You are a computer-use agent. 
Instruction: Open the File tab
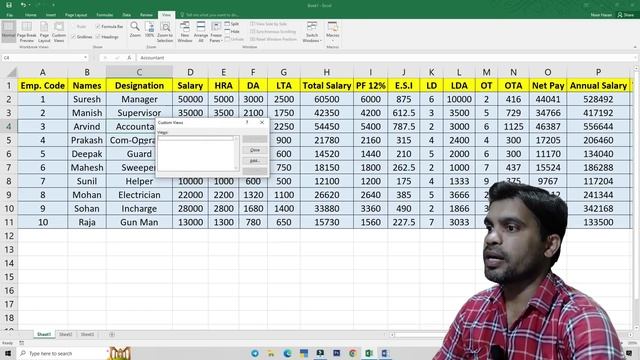click(9, 15)
